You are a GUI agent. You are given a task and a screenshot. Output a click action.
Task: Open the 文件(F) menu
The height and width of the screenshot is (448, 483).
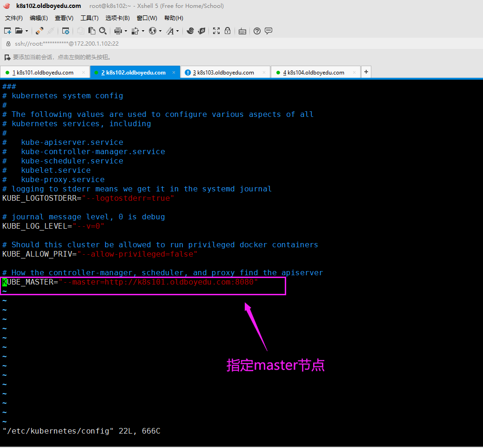click(14, 18)
